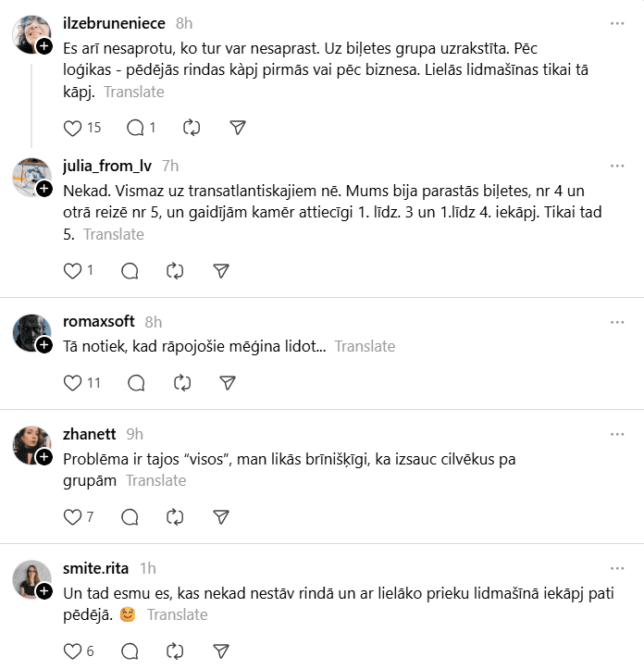Repost smite.rita's comment

175,650
